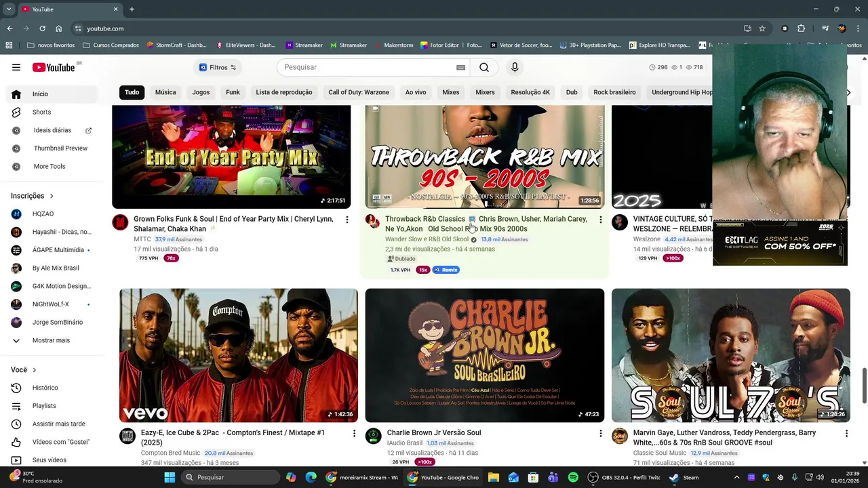The height and width of the screenshot is (488, 868).
Task: Open Compton Bred Music channel link
Action: [170, 453]
